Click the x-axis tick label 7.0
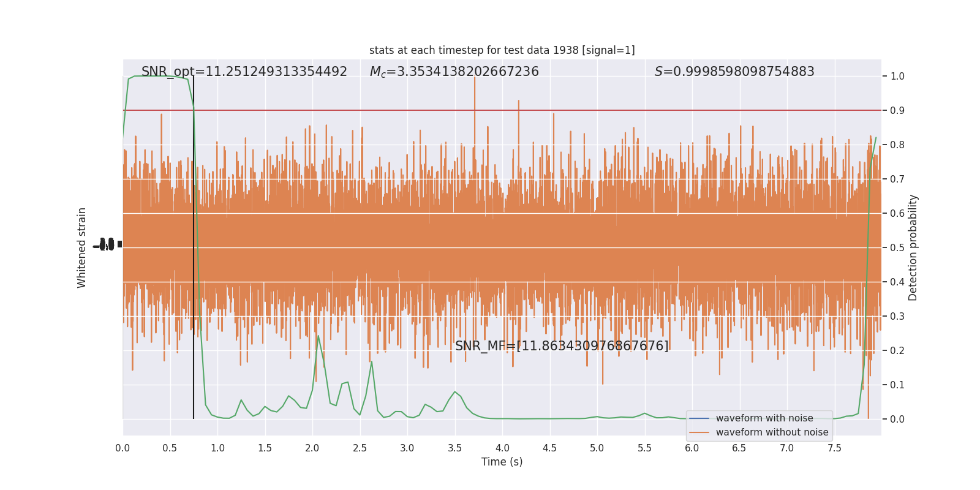Viewport: 980px width, 490px height. (787, 448)
